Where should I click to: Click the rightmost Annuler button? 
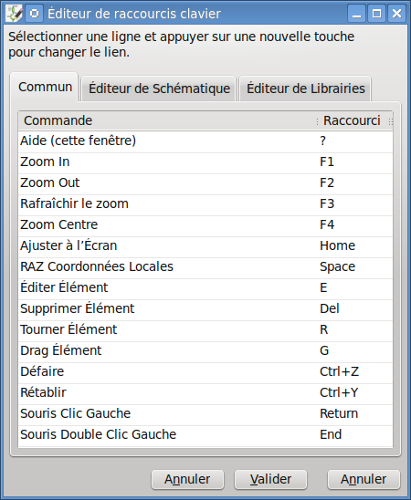(x=364, y=479)
